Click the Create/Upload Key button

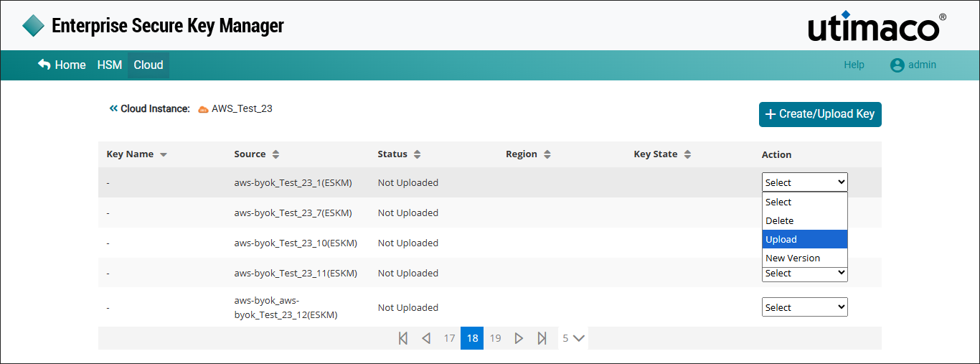820,114
